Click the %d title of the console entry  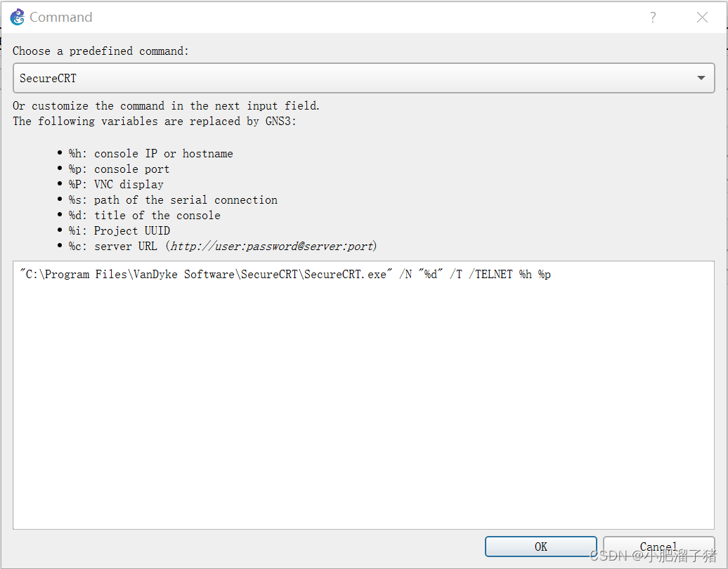pos(144,216)
